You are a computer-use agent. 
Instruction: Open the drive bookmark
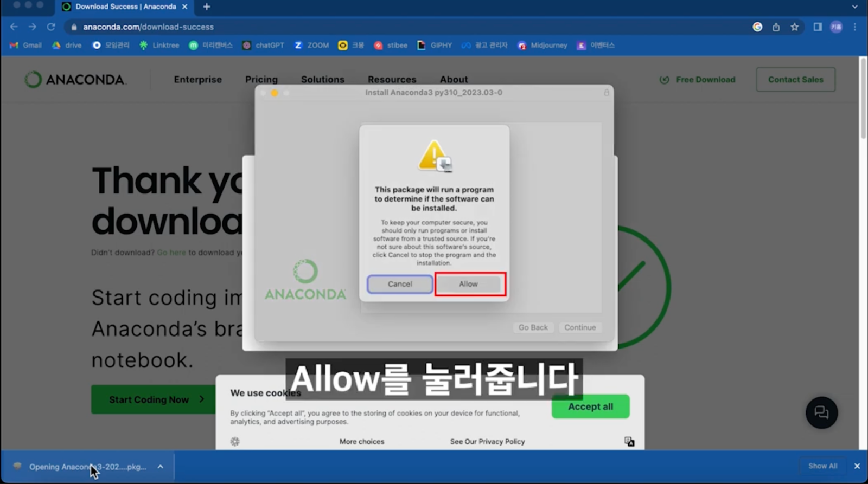pos(67,46)
